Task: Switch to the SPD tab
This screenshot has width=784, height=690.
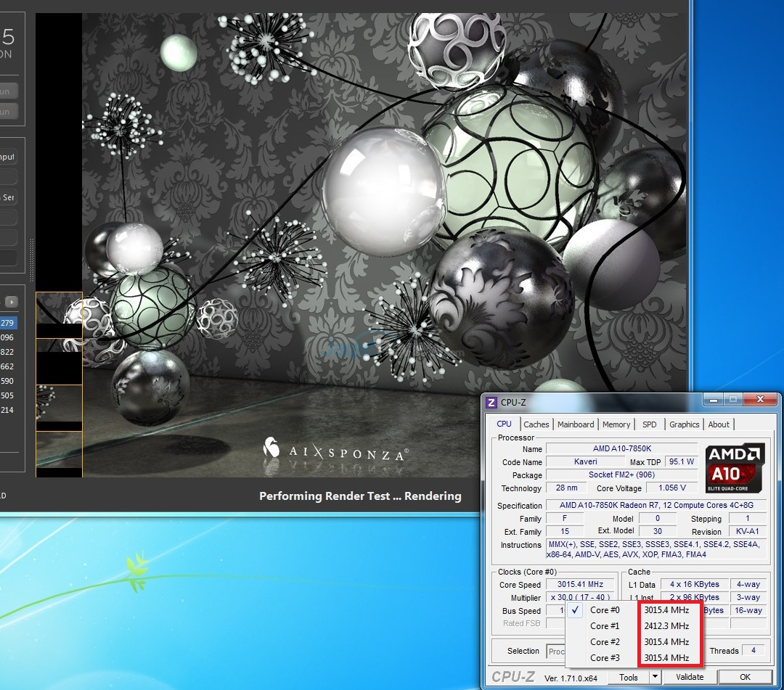Action: coord(649,424)
